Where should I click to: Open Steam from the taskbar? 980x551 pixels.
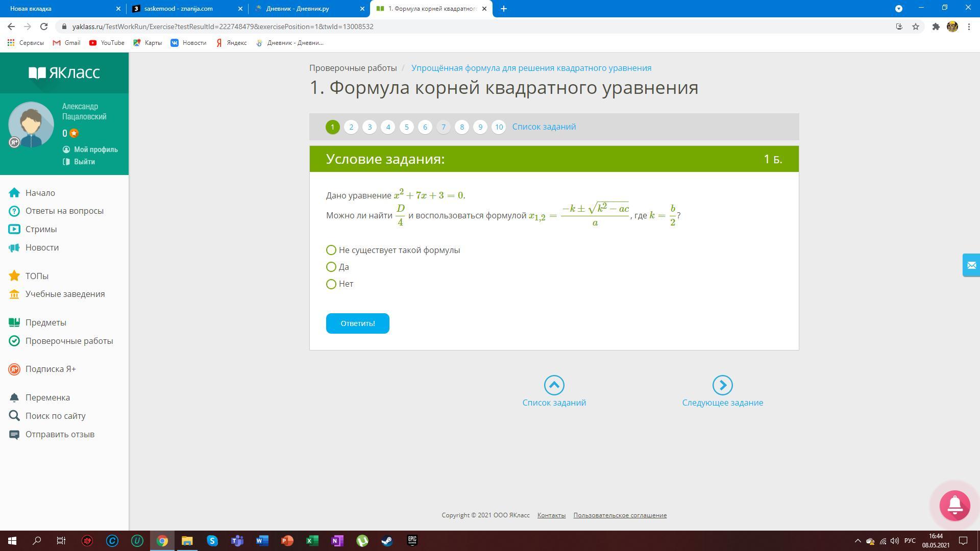387,541
